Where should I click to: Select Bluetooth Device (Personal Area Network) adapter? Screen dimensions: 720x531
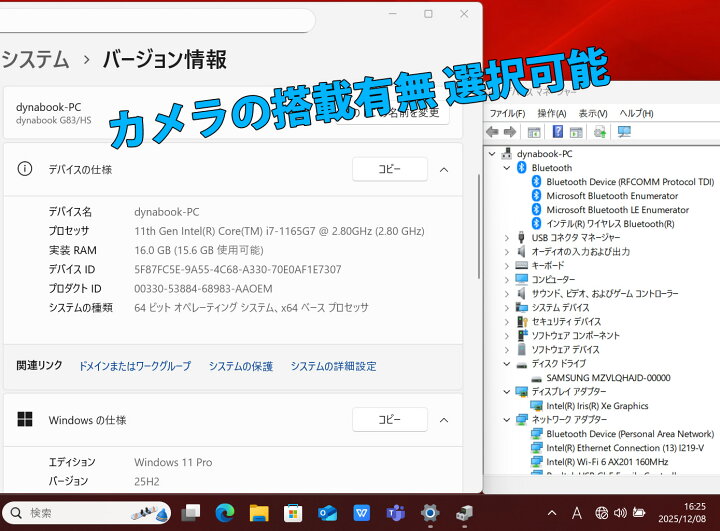pyautogui.click(x=630, y=434)
